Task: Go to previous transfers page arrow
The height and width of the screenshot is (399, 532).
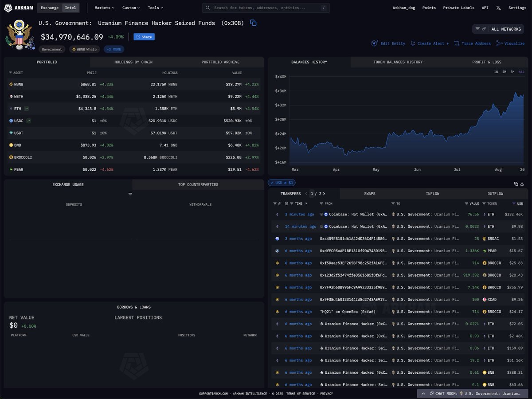Action: click(306, 194)
